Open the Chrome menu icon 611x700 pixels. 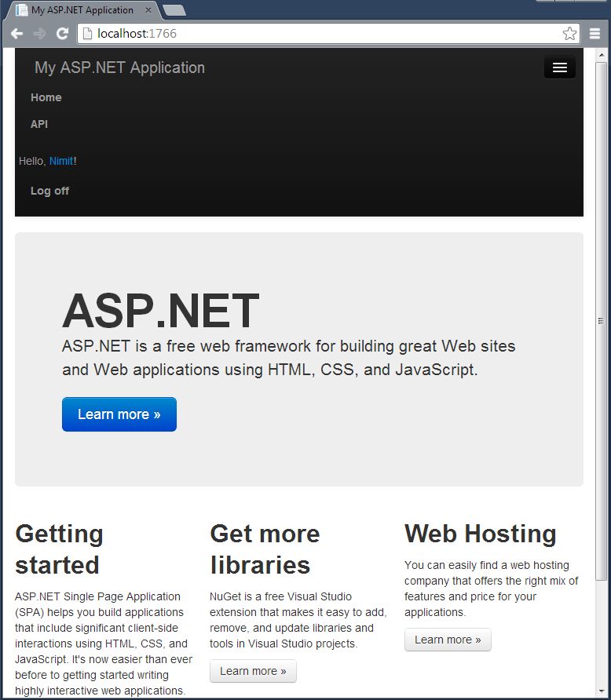[x=595, y=34]
